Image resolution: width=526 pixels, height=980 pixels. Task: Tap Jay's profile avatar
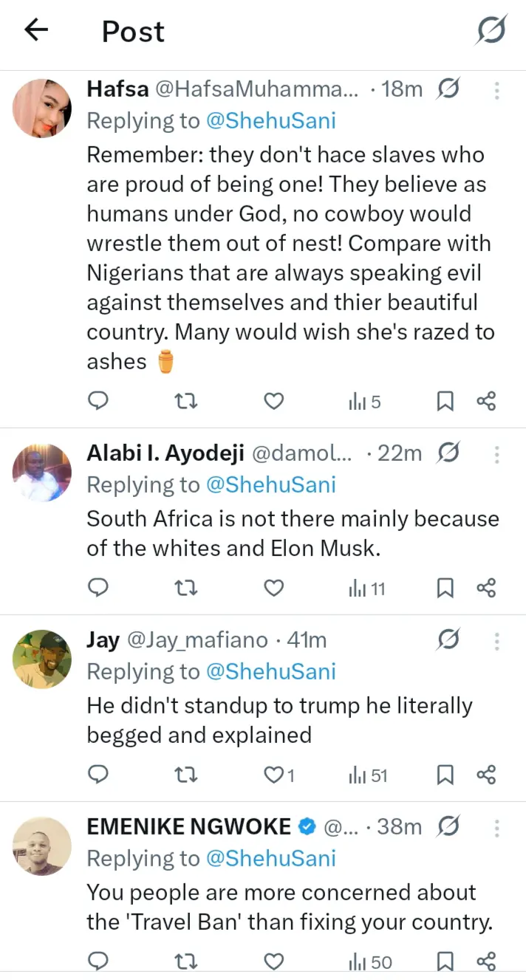click(42, 659)
